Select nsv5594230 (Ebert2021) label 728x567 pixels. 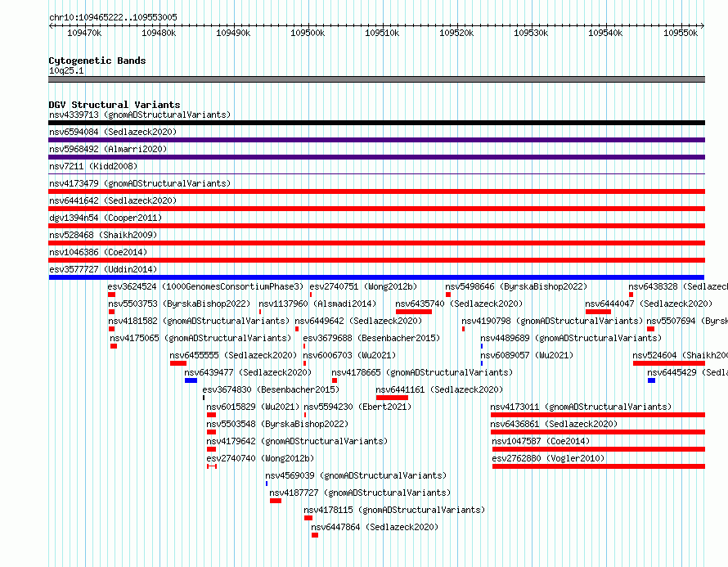(357, 407)
